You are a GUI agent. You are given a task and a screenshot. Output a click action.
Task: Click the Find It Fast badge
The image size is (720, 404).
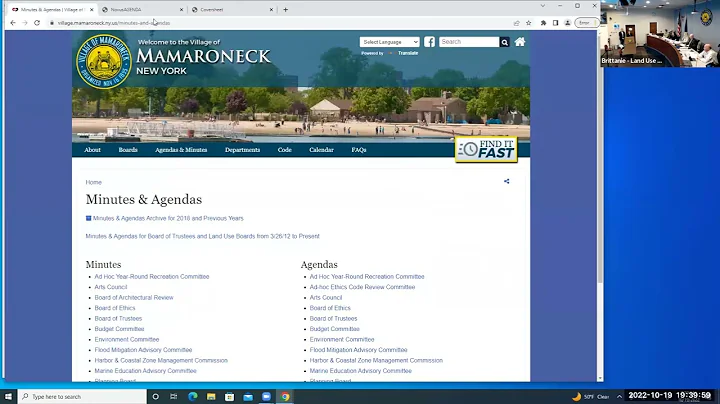(x=486, y=149)
